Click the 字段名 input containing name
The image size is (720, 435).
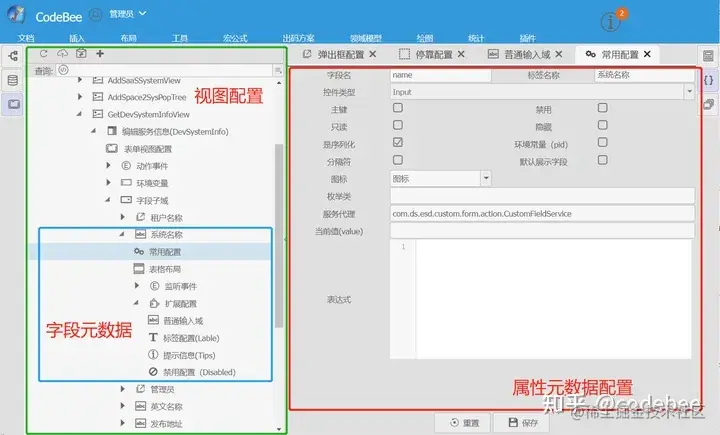[x=440, y=75]
